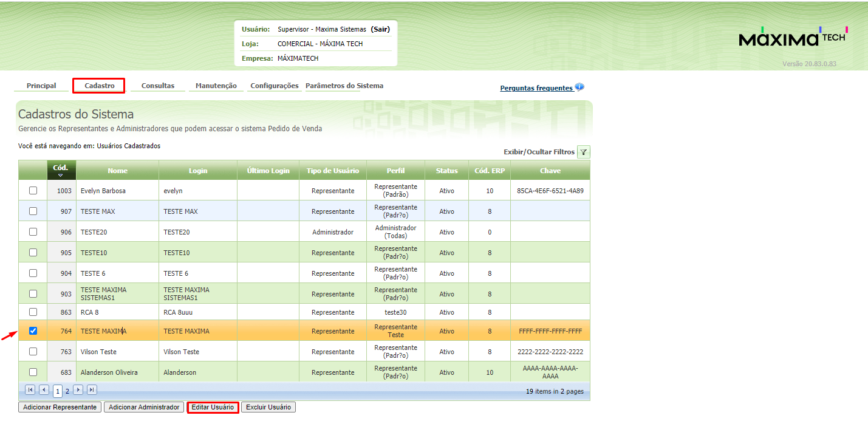868x421 pixels.
Task: Jump to last page arrow
Action: click(x=92, y=390)
